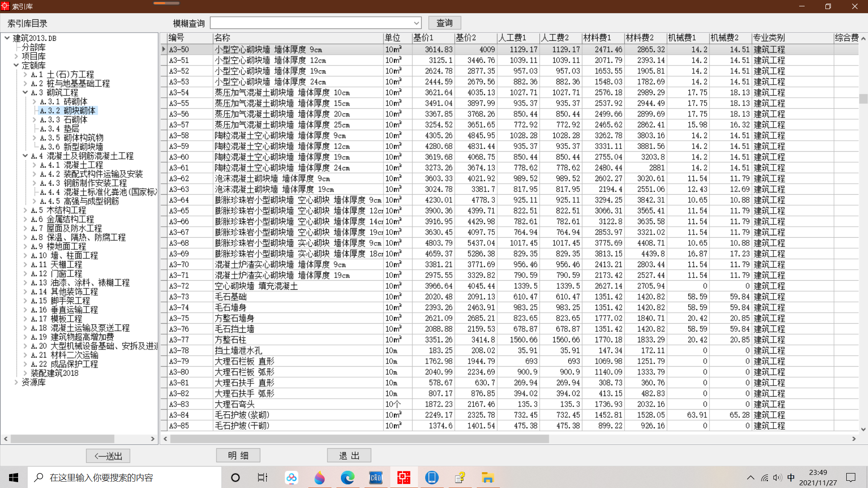Open the help document taskbar icon
This screenshot has height=488, width=868.
pyautogui.click(x=460, y=477)
